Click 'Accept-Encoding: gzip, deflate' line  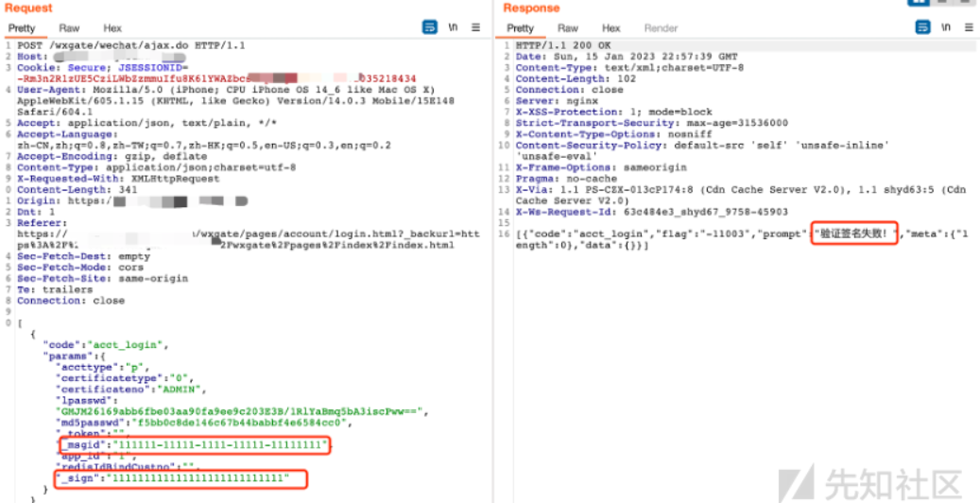click(112, 156)
